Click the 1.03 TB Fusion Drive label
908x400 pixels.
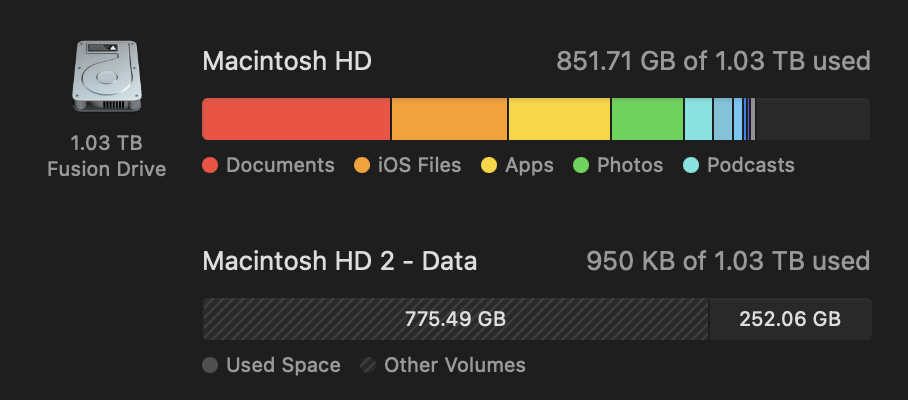click(106, 156)
